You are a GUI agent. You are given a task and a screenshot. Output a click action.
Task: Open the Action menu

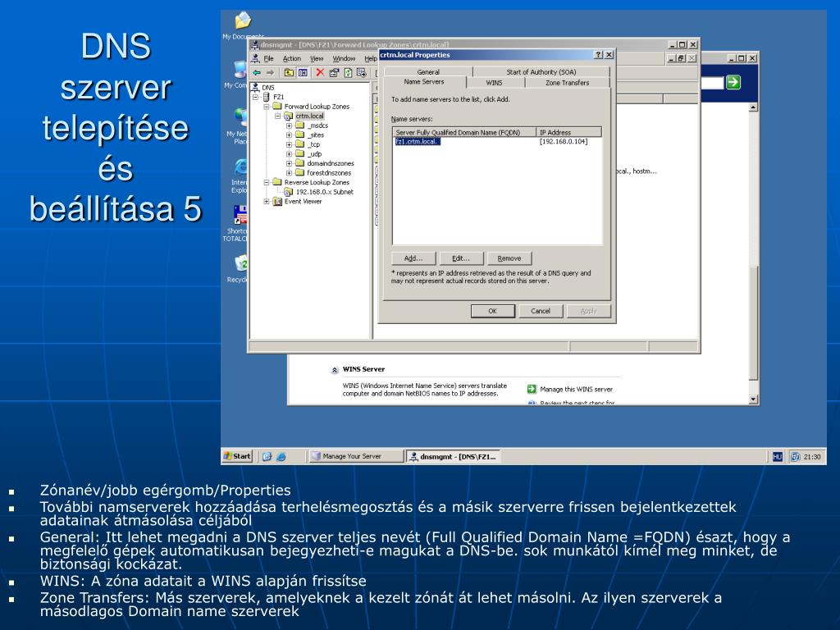[x=292, y=58]
